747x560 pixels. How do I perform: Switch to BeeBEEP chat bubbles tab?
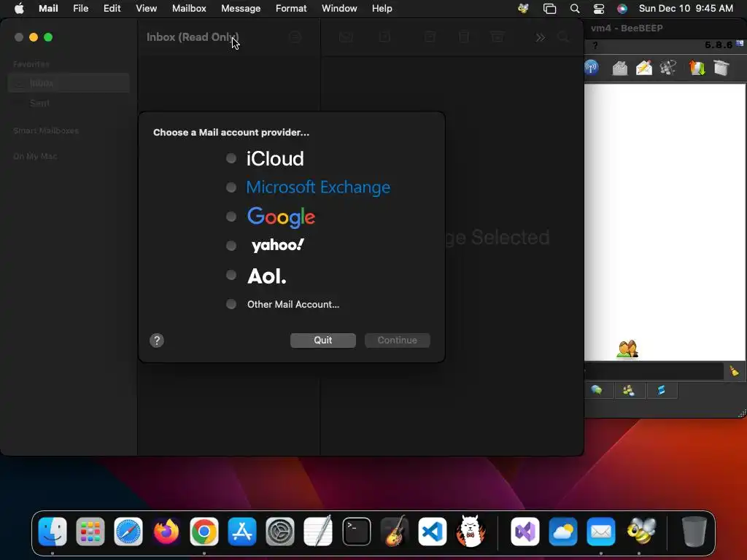click(x=597, y=391)
